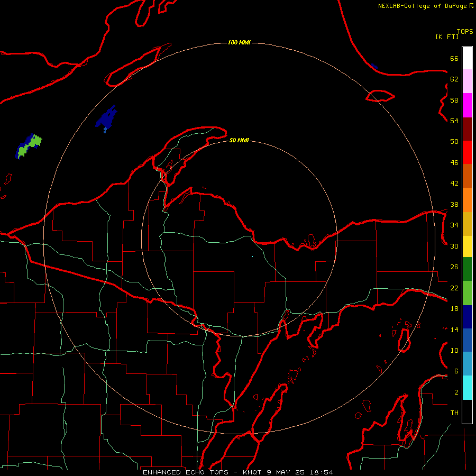
Task: Click the [K FT] units label
Action: pos(447,36)
